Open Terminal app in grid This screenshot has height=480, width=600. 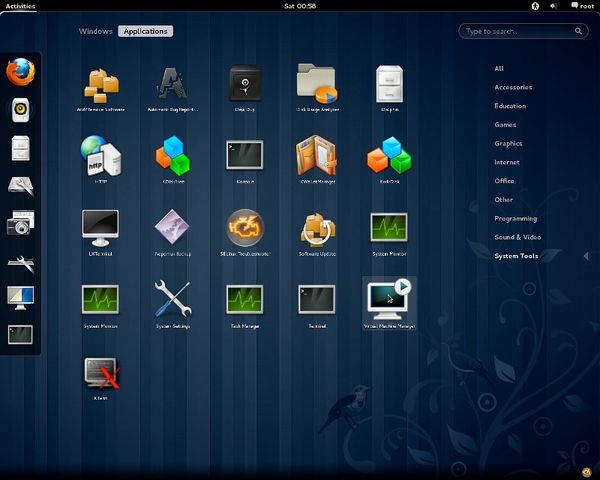point(316,300)
